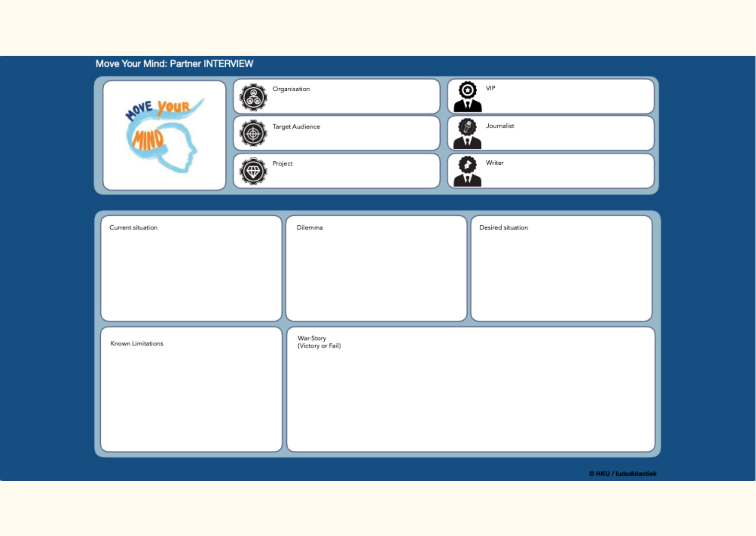756x536 pixels.
Task: Select the VIP person icon
Action: click(468, 97)
